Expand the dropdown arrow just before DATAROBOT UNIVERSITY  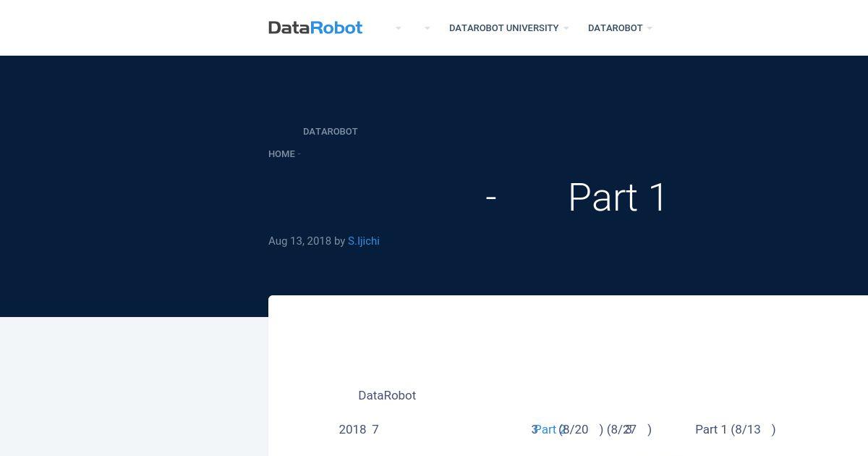427,28
